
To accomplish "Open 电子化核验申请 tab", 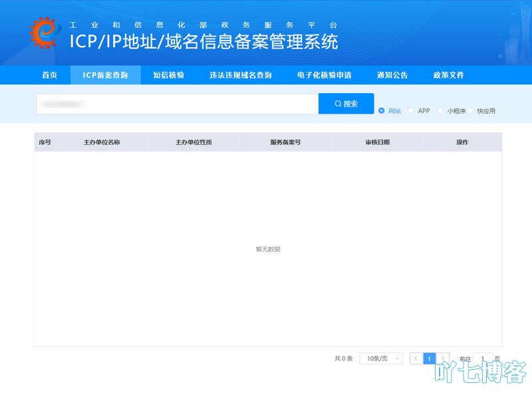I will coord(325,75).
